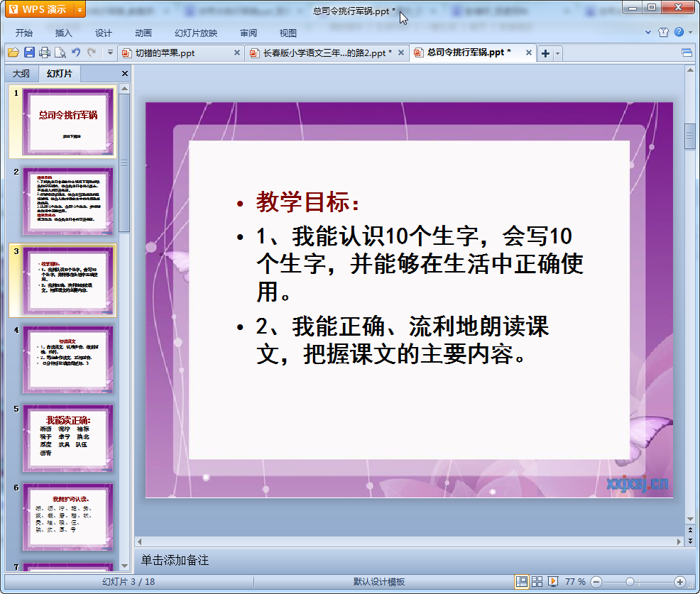Expand the WPS 演示 button dropdown arrow
This screenshot has height=594, width=700.
tap(80, 9)
